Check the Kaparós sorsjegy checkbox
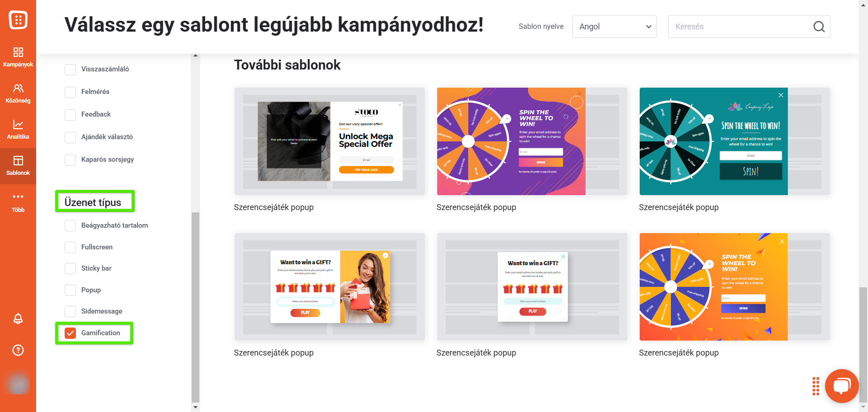Screen dimensions: 868x412 [x=70, y=160]
